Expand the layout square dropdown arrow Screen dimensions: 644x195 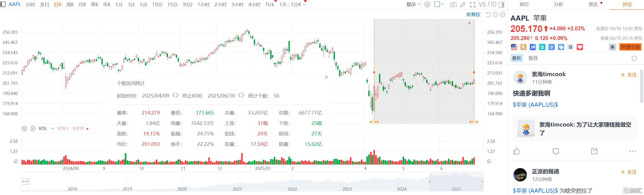(442, 4)
